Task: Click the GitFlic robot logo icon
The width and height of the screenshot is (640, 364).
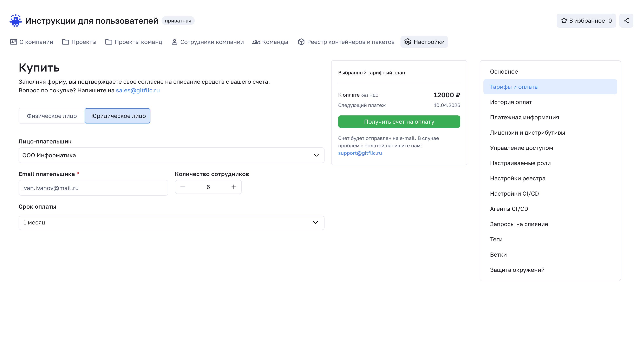Action: click(x=15, y=20)
